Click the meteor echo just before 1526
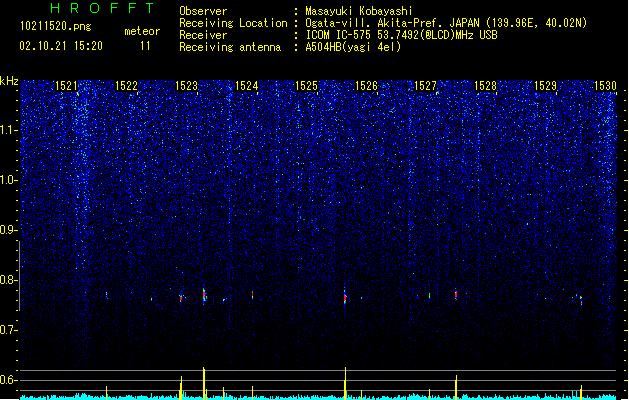Image resolution: width=629 pixels, height=400 pixels. (345, 297)
